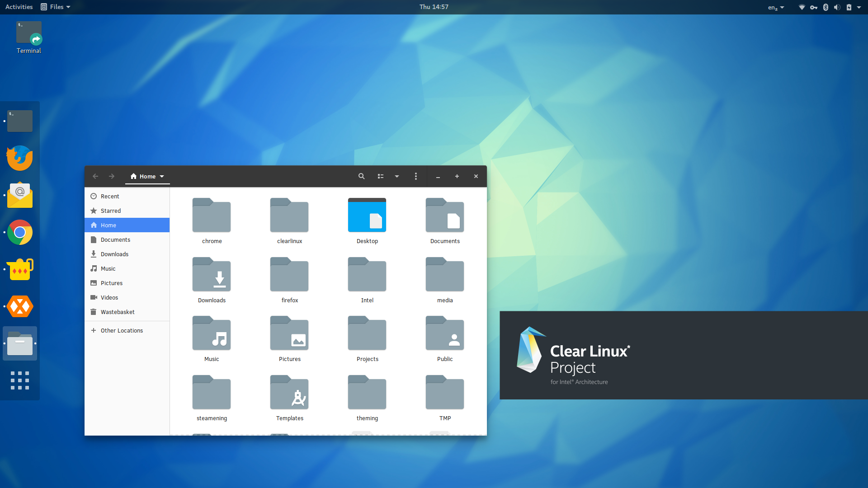The image size is (868, 488).
Task: Open Other Locations in the sidebar
Action: pyautogui.click(x=127, y=330)
